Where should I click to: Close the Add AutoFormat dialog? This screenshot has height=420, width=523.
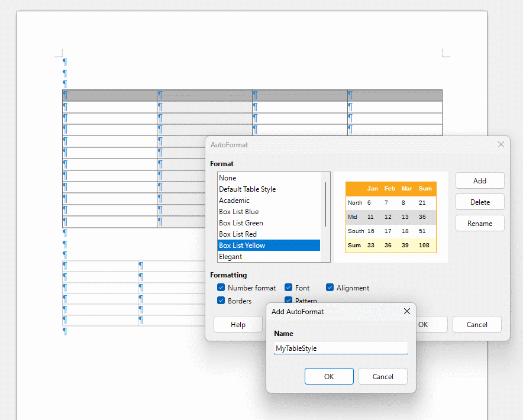(x=407, y=311)
